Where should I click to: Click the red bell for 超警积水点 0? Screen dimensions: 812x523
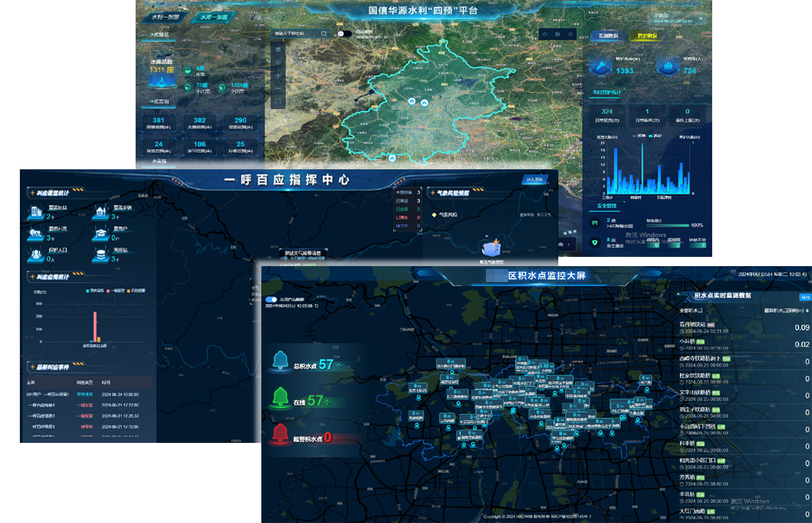(x=280, y=433)
